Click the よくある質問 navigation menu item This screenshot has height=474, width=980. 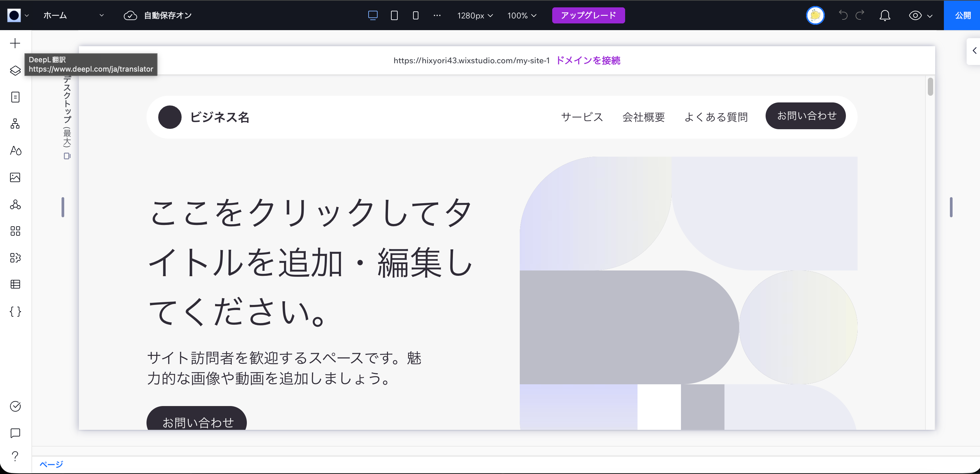pyautogui.click(x=715, y=117)
